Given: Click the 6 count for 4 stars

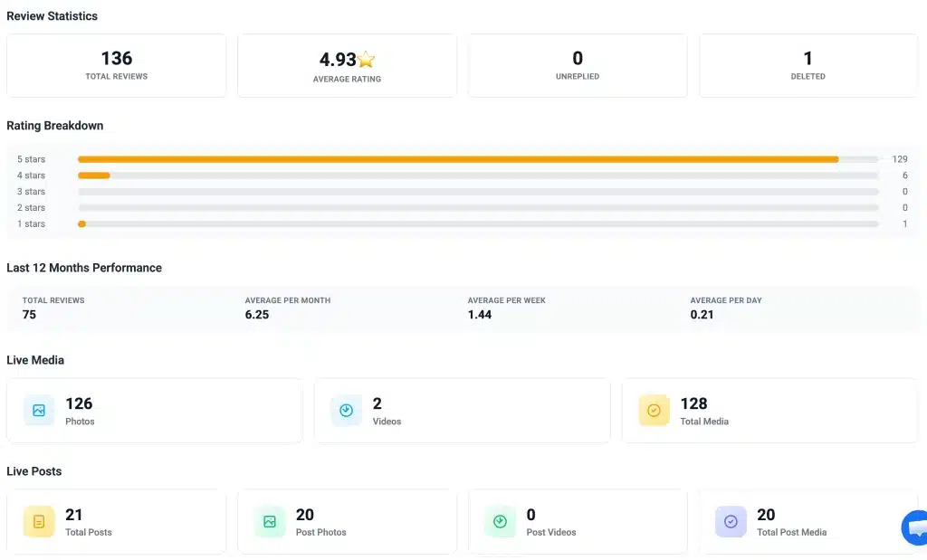Looking at the screenshot, I should pyautogui.click(x=905, y=176).
